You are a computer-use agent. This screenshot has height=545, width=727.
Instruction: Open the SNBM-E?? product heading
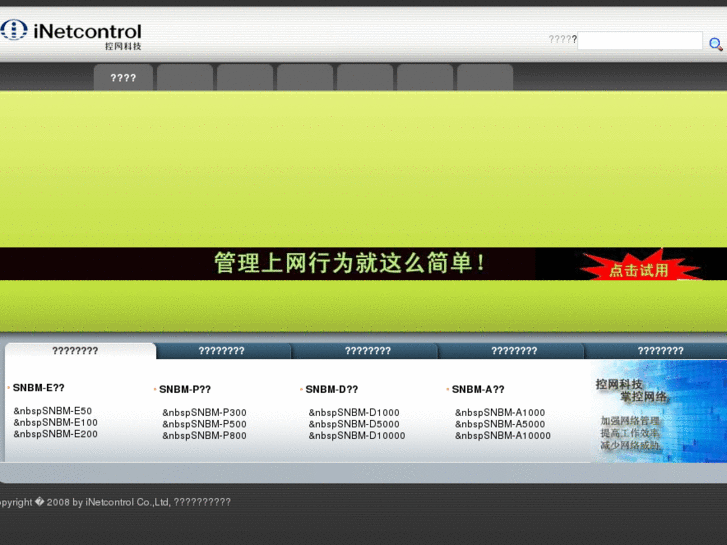(38, 388)
